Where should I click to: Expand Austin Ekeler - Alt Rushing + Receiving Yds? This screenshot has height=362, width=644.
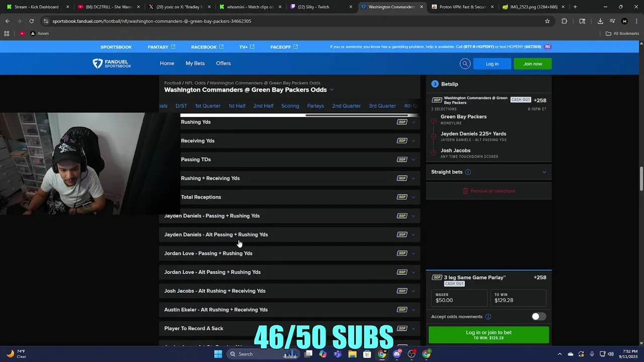point(289,310)
